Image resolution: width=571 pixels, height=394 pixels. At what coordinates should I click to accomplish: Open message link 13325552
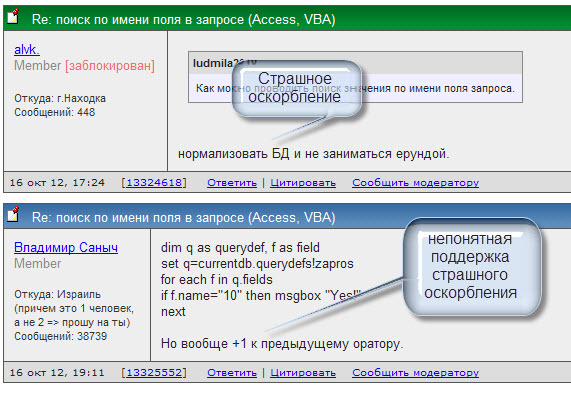tap(154, 373)
